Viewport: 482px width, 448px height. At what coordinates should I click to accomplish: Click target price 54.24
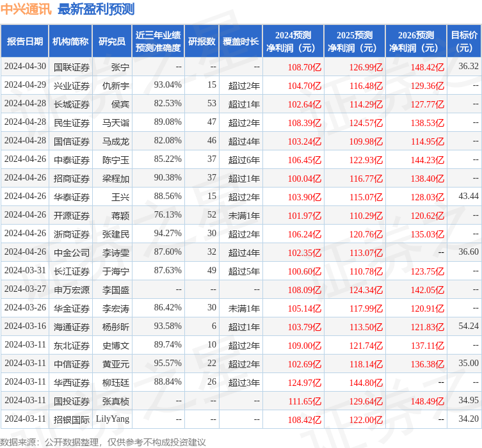(469, 326)
